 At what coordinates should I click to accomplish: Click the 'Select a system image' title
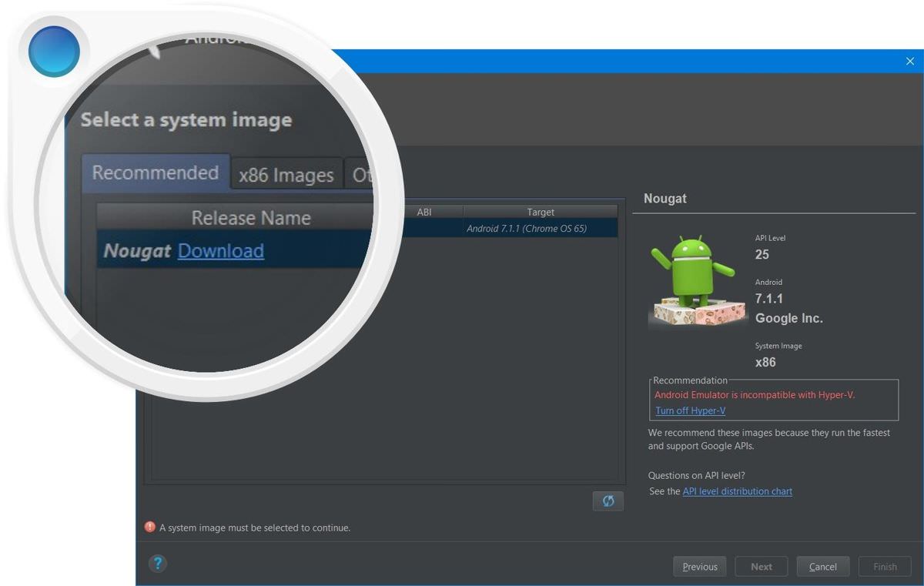pyautogui.click(x=186, y=120)
